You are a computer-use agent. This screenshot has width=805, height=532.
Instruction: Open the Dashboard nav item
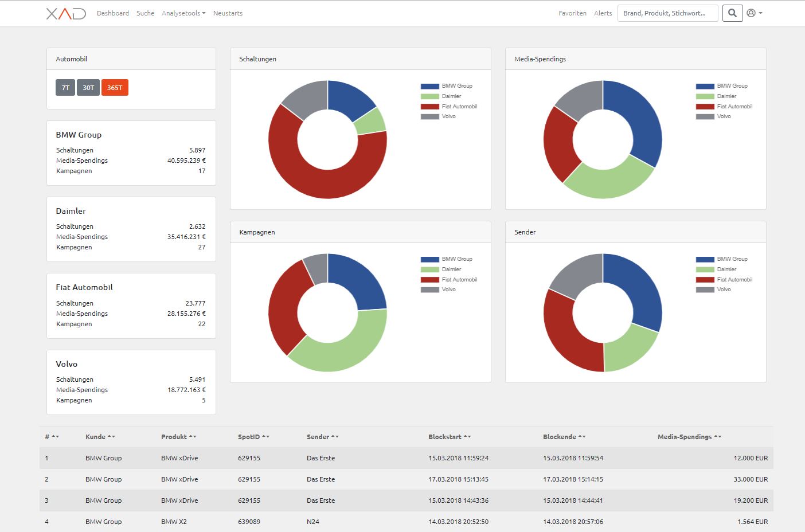113,13
